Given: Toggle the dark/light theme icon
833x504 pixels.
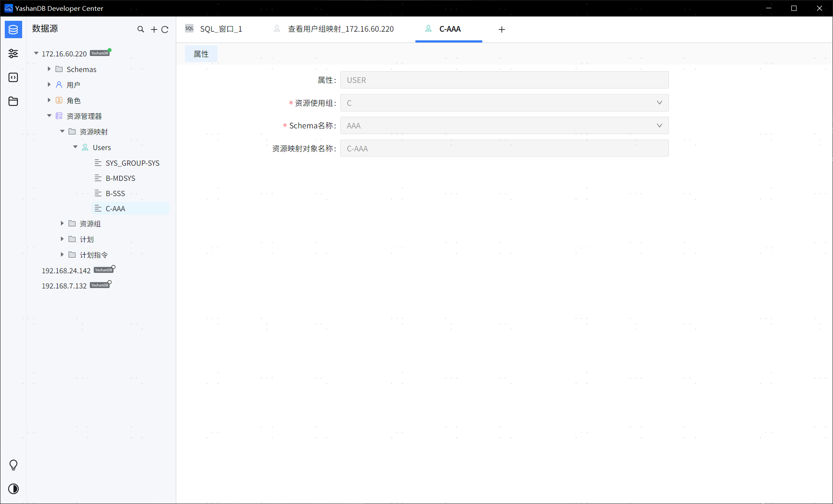Looking at the screenshot, I should pyautogui.click(x=13, y=489).
